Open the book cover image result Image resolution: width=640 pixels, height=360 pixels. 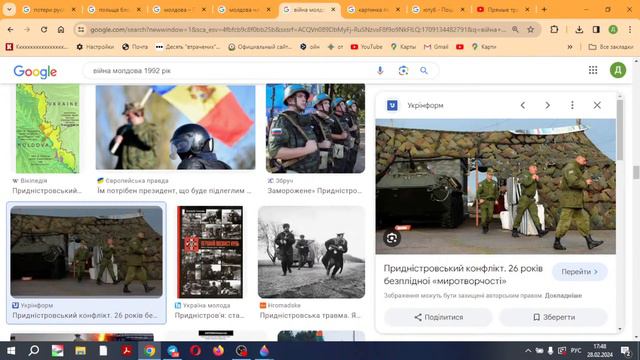pyautogui.click(x=210, y=252)
